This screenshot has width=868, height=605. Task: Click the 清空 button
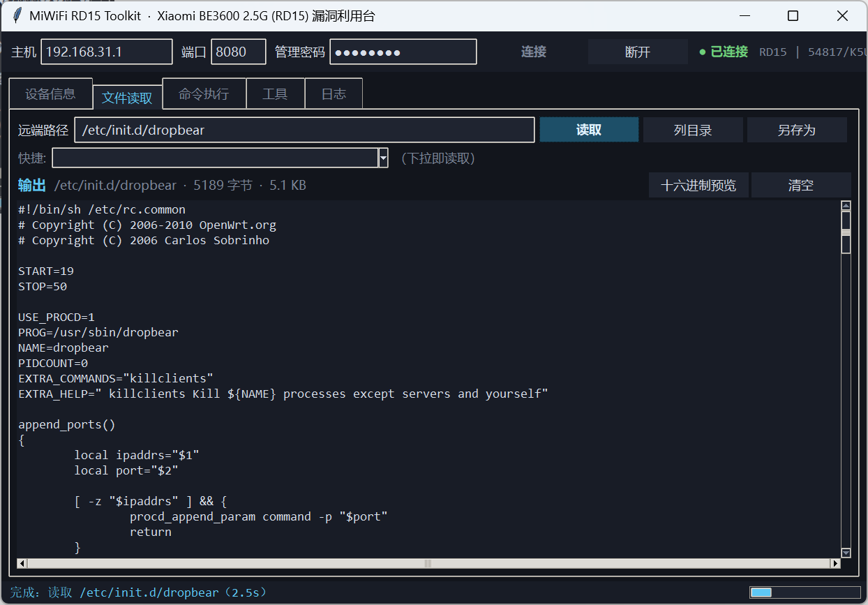[x=801, y=185]
